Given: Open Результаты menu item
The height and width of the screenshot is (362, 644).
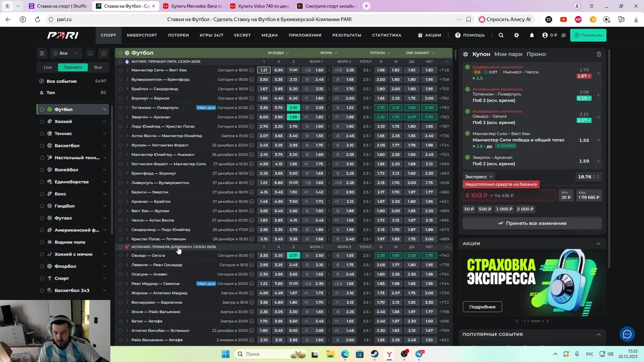Looking at the screenshot, I should [x=347, y=35].
